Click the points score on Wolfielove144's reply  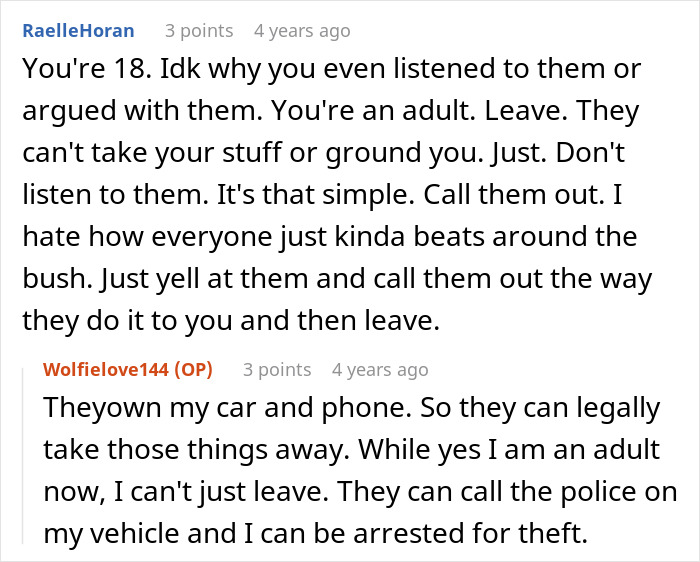[277, 369]
